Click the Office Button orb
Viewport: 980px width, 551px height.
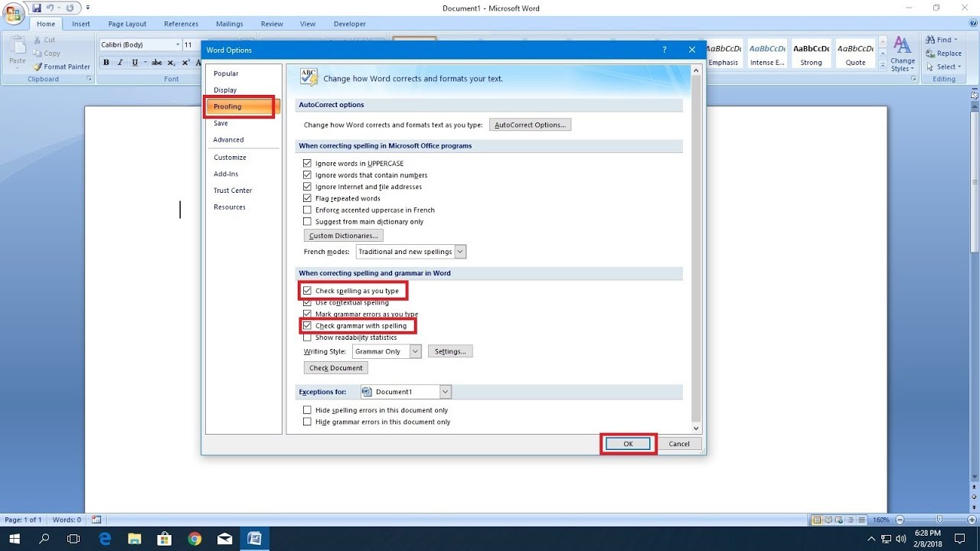click(x=15, y=15)
